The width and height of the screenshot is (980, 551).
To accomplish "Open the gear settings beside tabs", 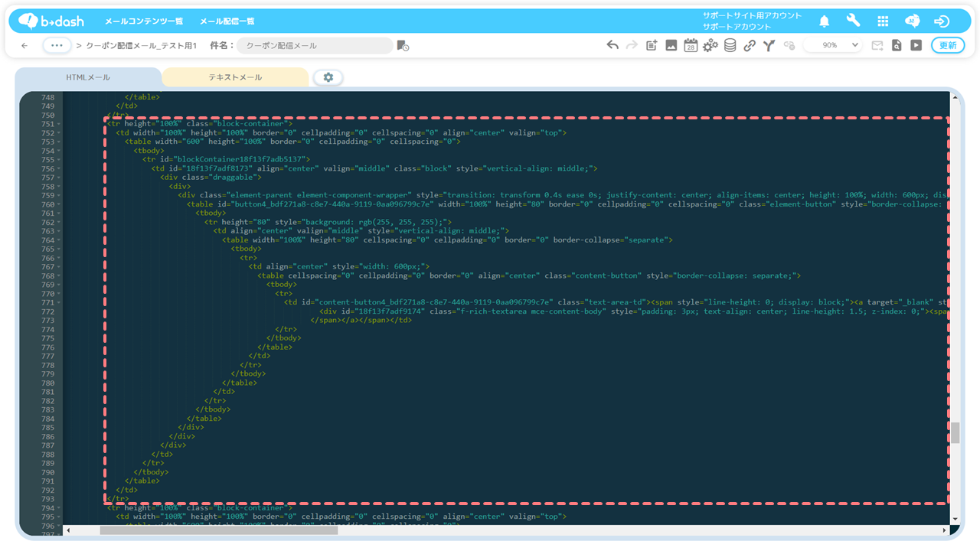I will tap(328, 77).
